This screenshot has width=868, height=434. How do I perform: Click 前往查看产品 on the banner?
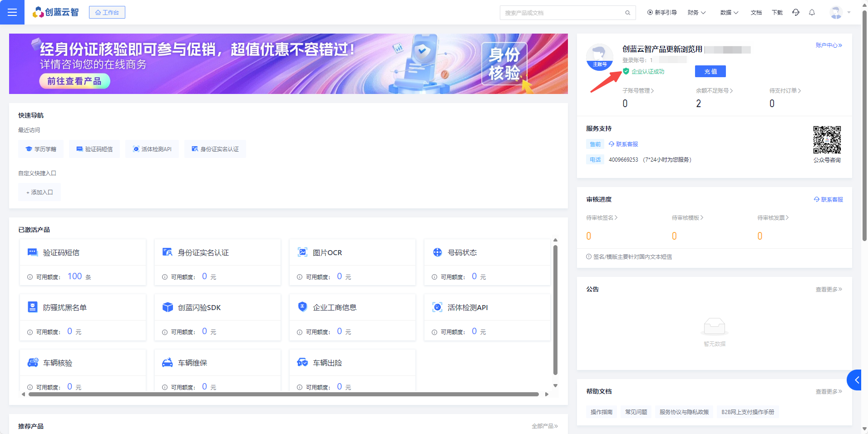[x=74, y=81]
